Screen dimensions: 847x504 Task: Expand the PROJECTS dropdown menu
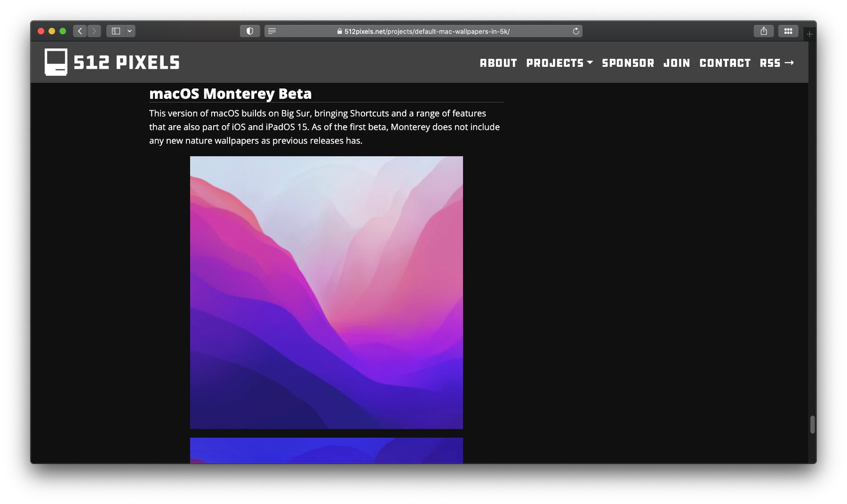tap(559, 63)
